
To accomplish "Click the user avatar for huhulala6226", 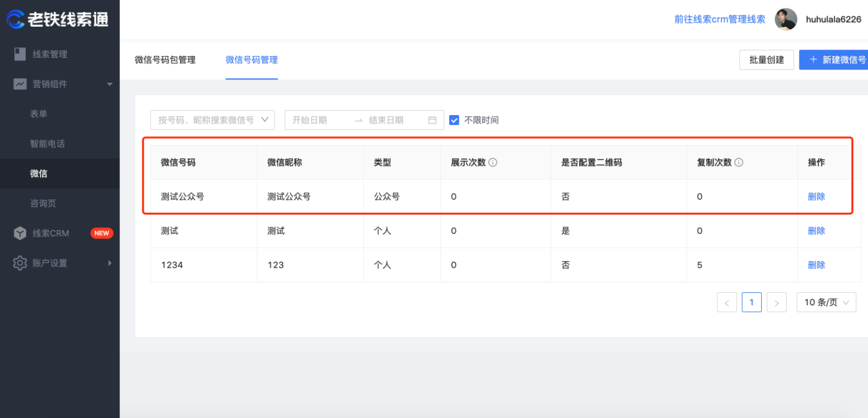I will [786, 19].
